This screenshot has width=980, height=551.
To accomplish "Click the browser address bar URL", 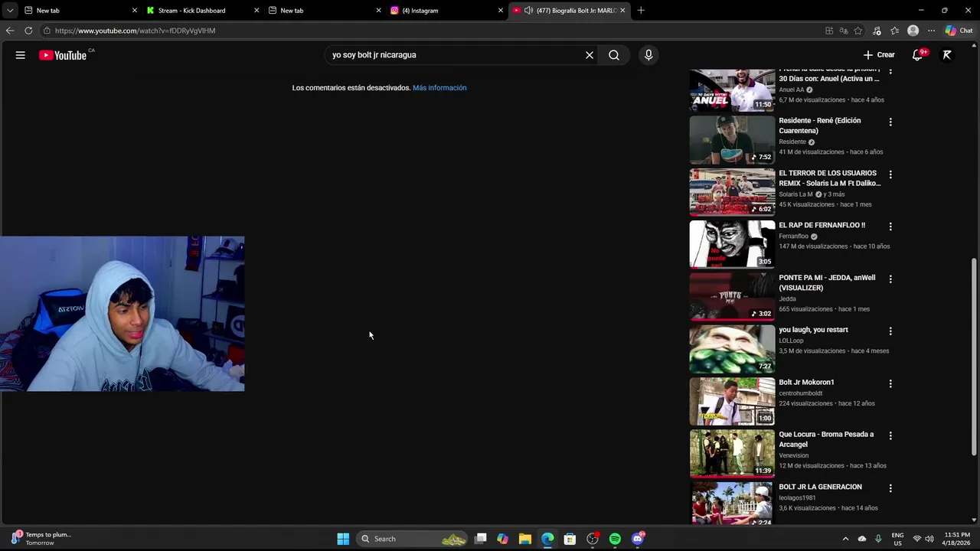I will pos(135,31).
